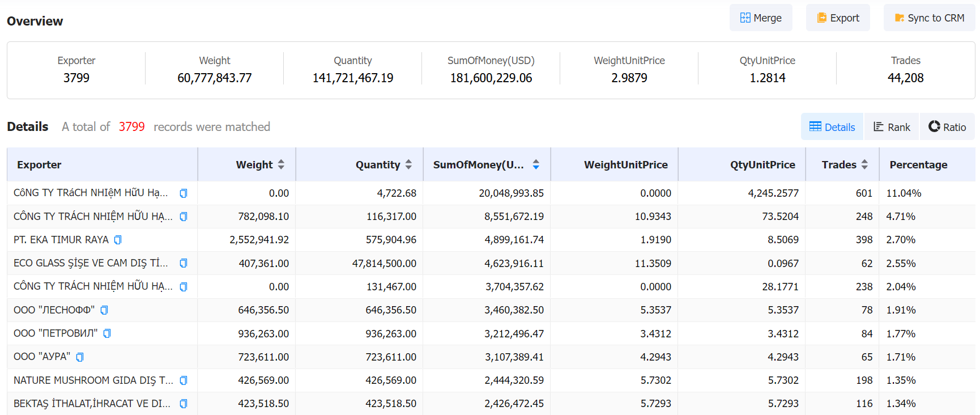
Task: Open ООО "АУРА" exporter entry
Action: 42,357
